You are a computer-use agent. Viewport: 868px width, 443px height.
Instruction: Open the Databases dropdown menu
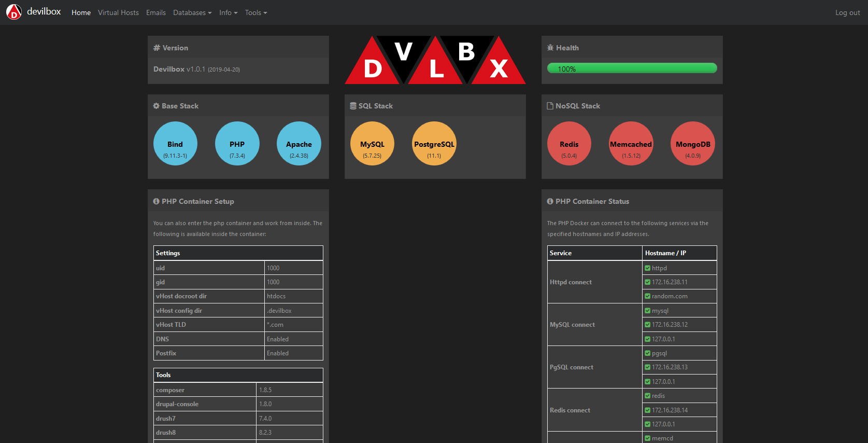pyautogui.click(x=192, y=12)
